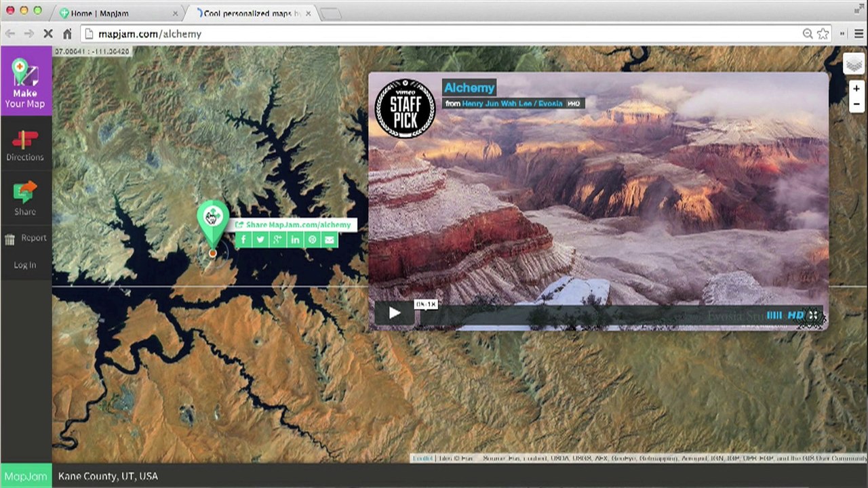Open a new browser tab
Viewport: 868px width, 488px height.
[330, 14]
